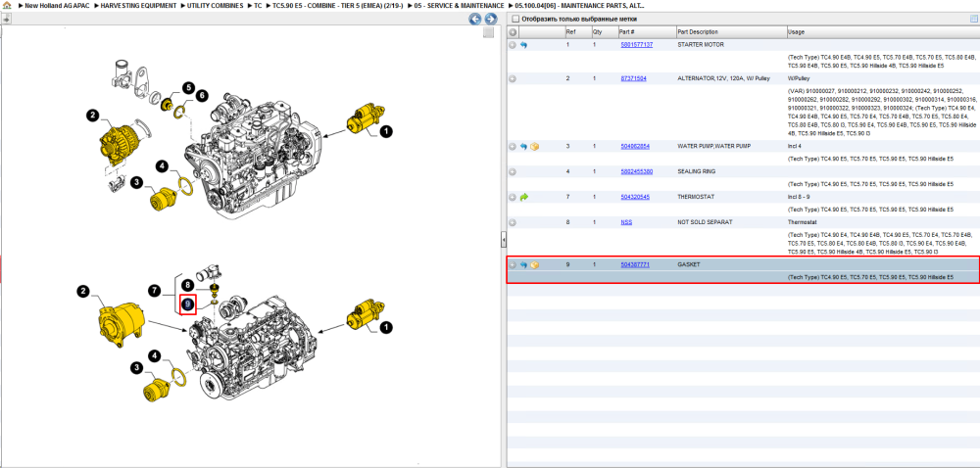Click the blue arrow icon for STARTER MOTOR
Screen dimensions: 980x468
tap(523, 45)
